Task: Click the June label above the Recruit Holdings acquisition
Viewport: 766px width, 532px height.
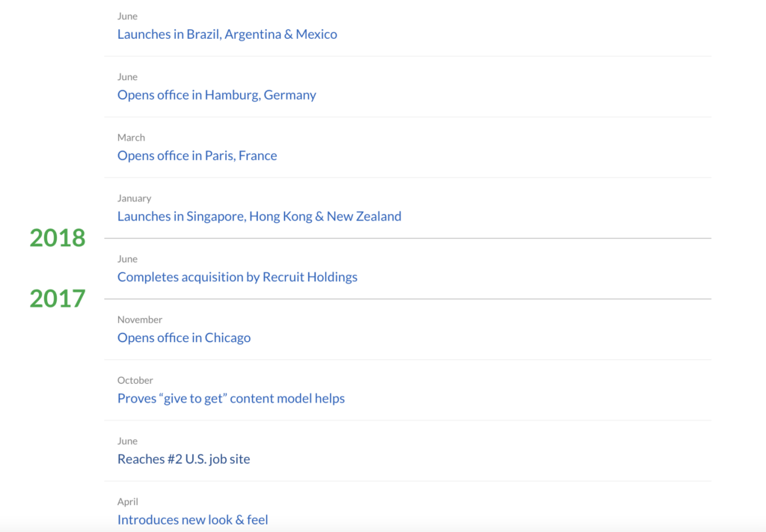Action: click(x=127, y=259)
